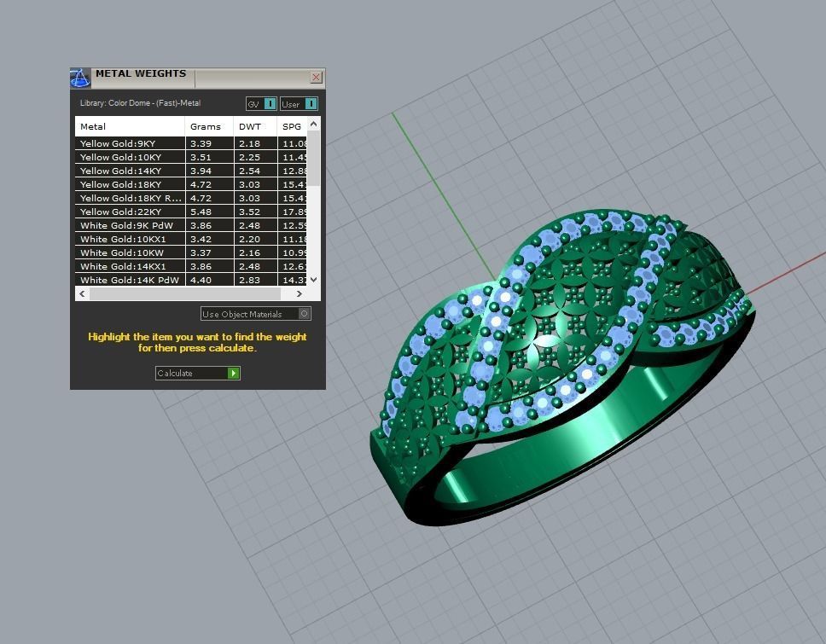Close the Metal Weights panel
This screenshot has width=826, height=644.
click(316, 78)
